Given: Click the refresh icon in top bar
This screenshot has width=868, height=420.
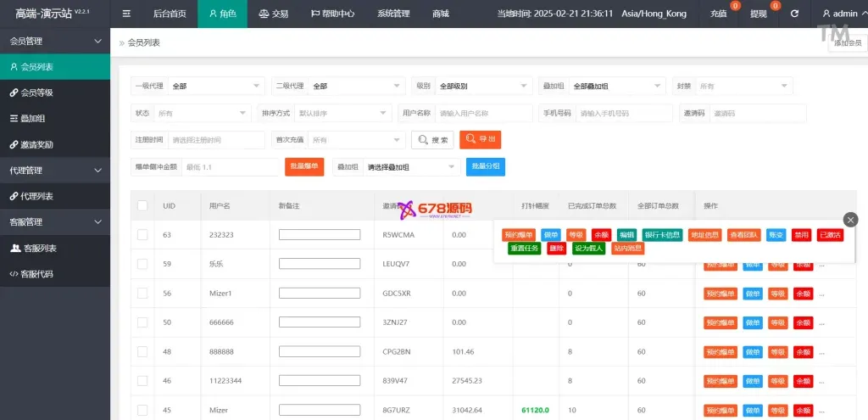Looking at the screenshot, I should coord(794,14).
